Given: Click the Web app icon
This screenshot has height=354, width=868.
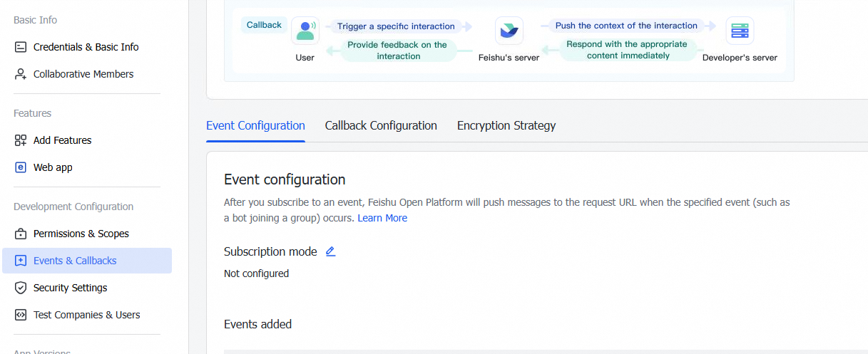Looking at the screenshot, I should click(20, 167).
